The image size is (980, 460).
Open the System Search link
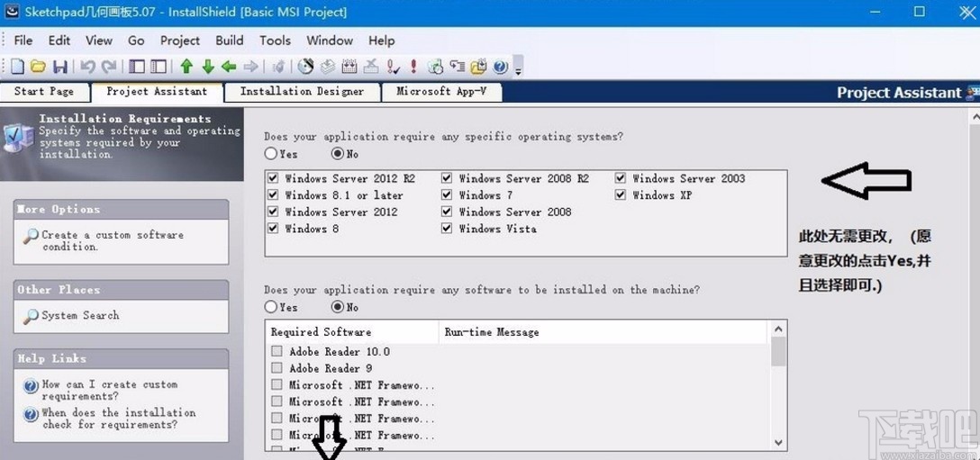click(x=80, y=316)
